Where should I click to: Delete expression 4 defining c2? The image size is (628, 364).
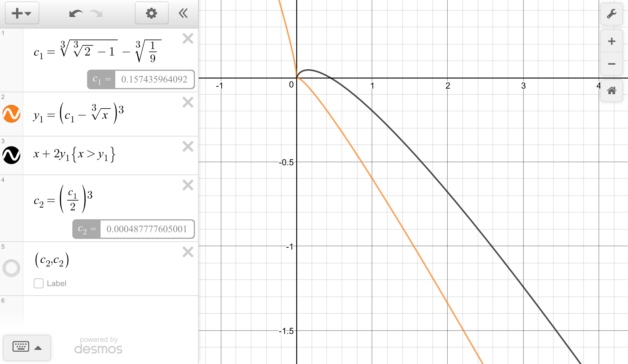click(188, 185)
